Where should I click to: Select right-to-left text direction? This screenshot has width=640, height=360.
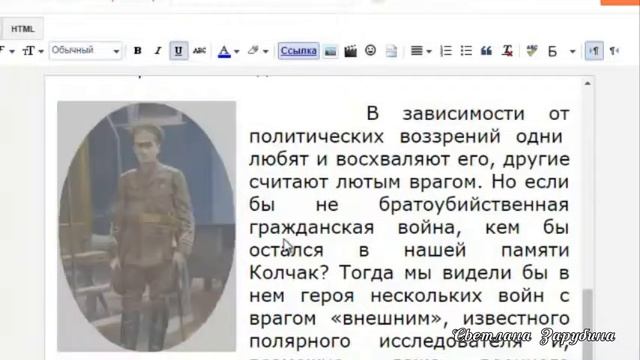click(x=614, y=51)
